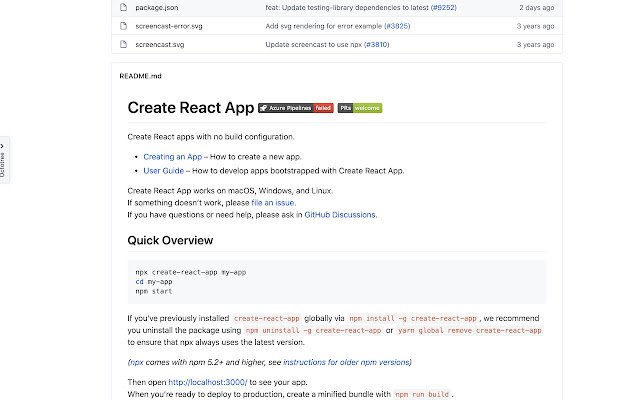This screenshot has height=400, width=640.
Task: Click the npm install -g create-react-app inline code
Action: [413, 318]
